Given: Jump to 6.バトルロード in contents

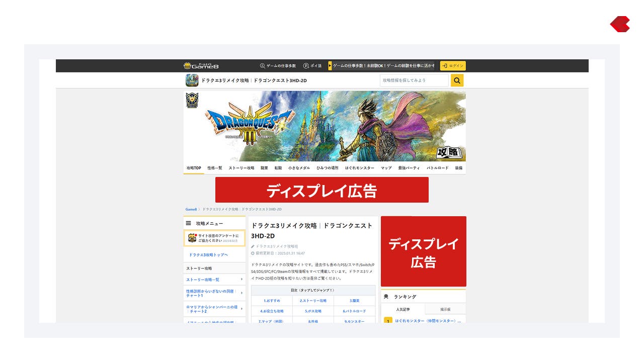Looking at the screenshot, I should coord(355,311).
